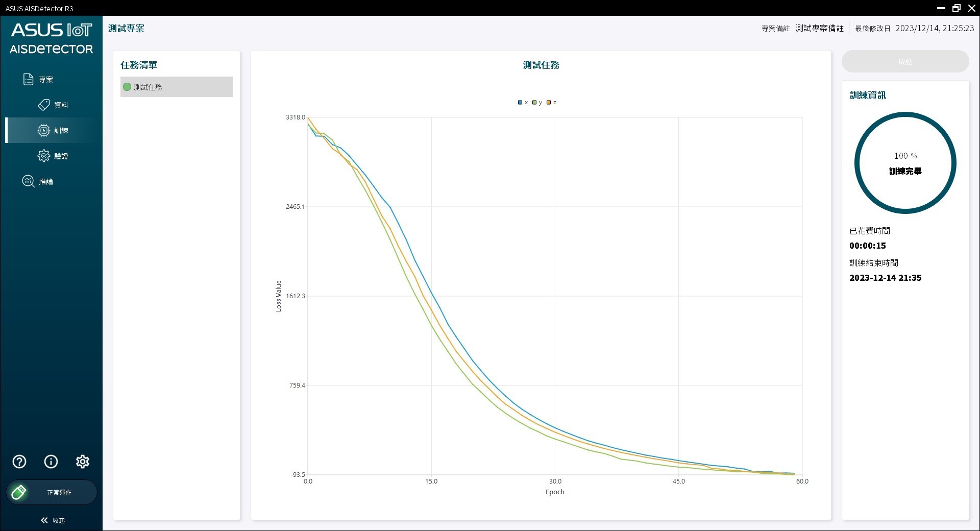Screen dimensions: 980x531
Task: Minimize the AISDetector window
Action: [x=941, y=8]
